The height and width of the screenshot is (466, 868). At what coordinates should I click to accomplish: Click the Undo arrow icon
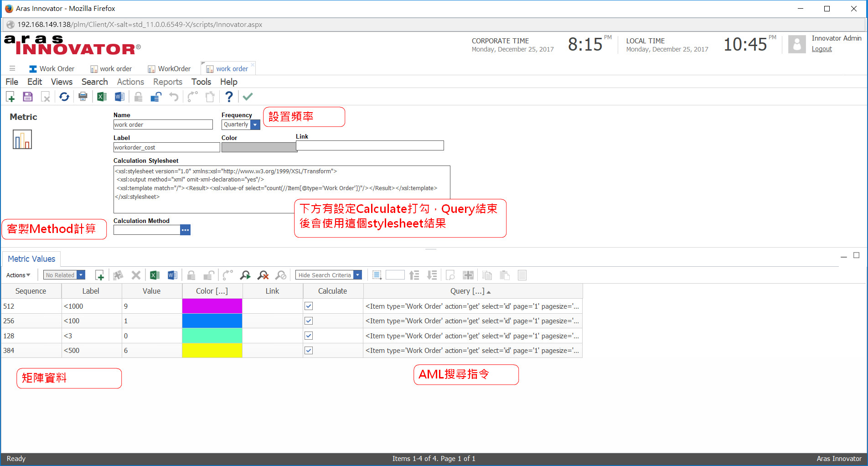[174, 97]
